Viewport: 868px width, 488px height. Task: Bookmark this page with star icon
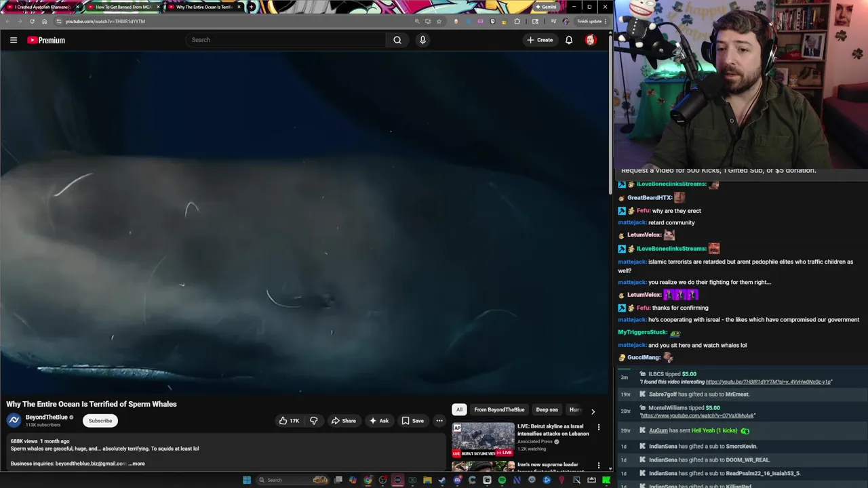pyautogui.click(x=439, y=21)
